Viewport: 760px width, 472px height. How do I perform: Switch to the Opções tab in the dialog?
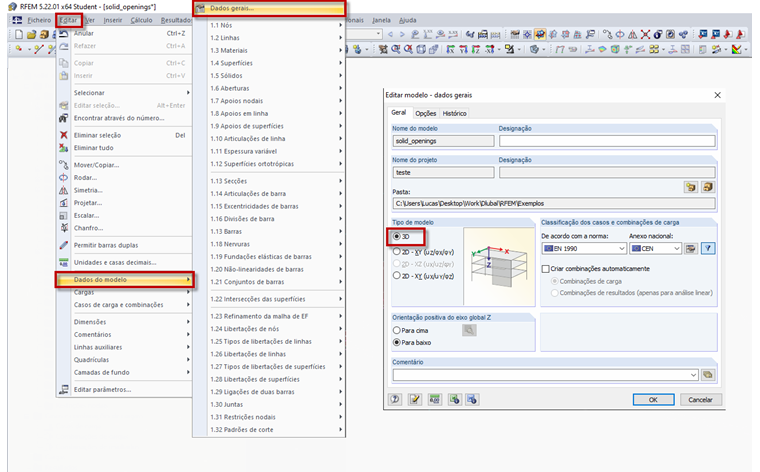(x=426, y=113)
